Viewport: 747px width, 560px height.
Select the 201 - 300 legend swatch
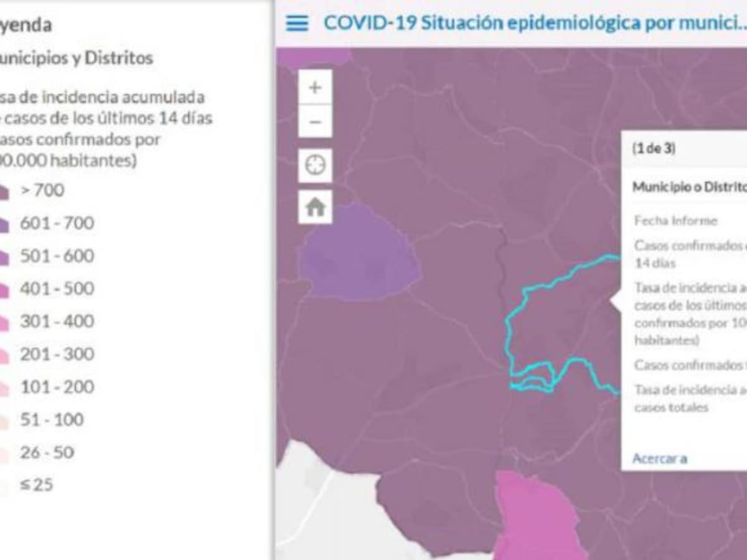point(3,356)
